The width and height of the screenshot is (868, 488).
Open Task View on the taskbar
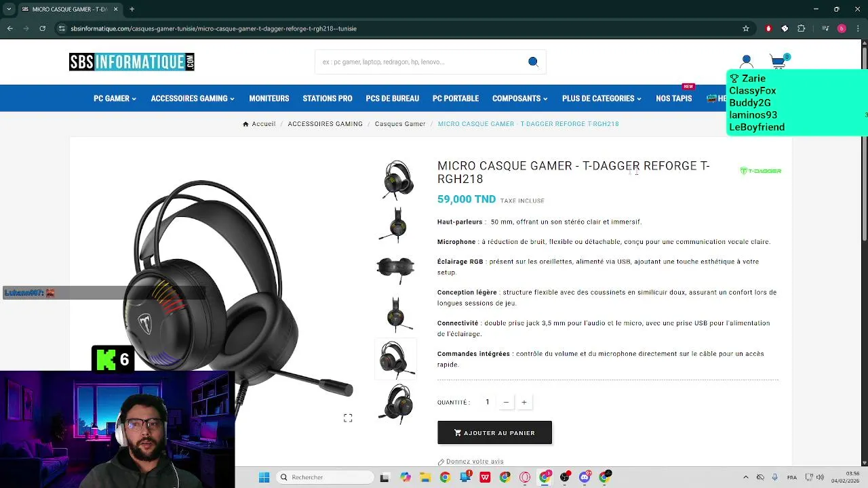pyautogui.click(x=384, y=477)
